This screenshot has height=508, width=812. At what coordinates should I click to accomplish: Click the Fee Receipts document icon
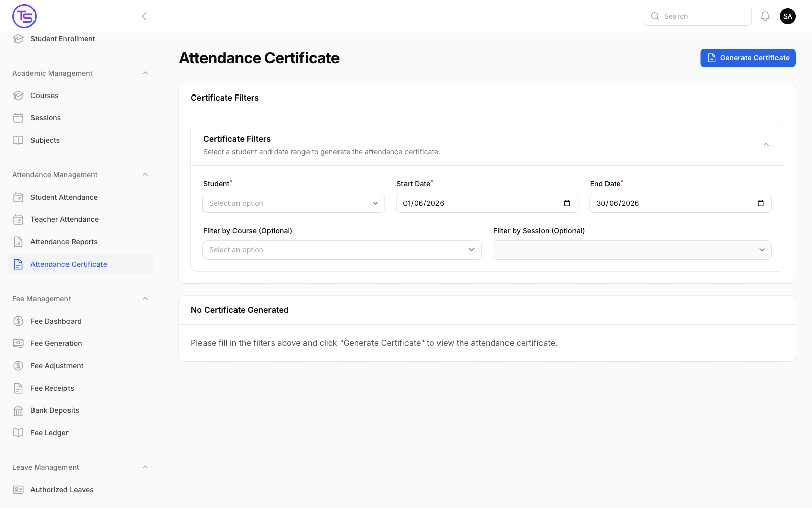tap(18, 388)
